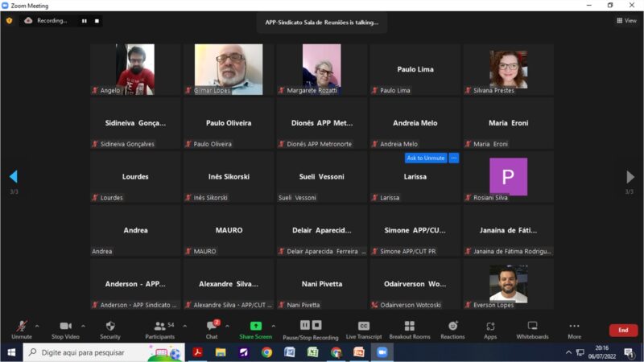Unmute the microphone
This screenshot has width=644, height=362.
[21, 328]
